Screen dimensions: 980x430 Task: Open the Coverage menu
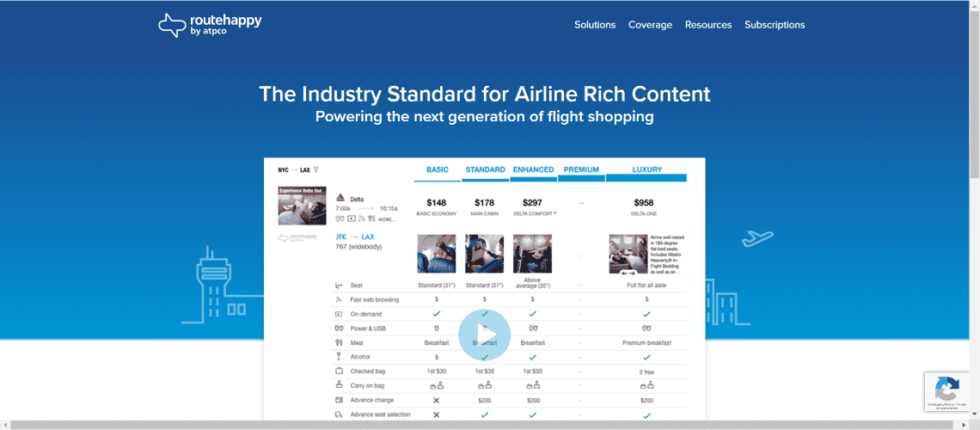tap(650, 25)
